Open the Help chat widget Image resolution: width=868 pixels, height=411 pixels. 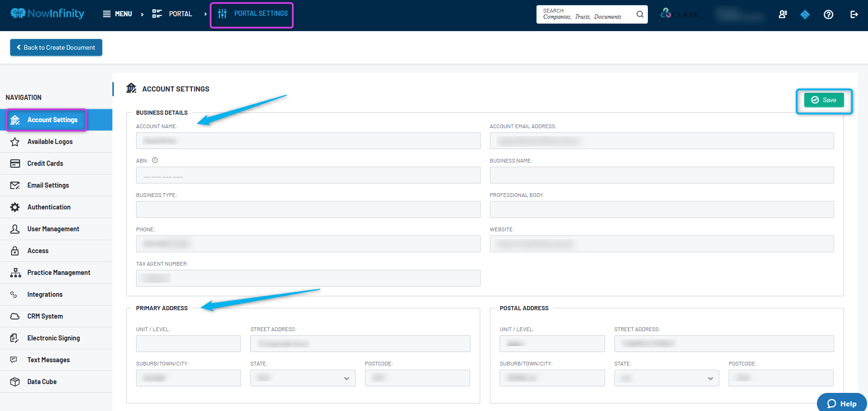[x=842, y=403]
